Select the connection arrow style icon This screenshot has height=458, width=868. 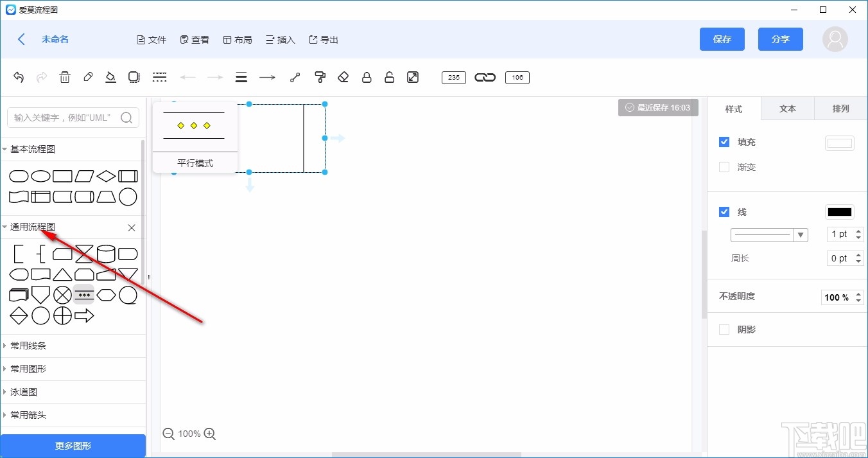point(267,77)
